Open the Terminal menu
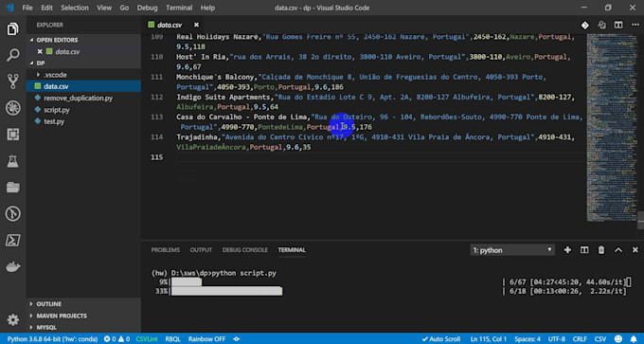The height and width of the screenshot is (344, 644). (x=180, y=8)
